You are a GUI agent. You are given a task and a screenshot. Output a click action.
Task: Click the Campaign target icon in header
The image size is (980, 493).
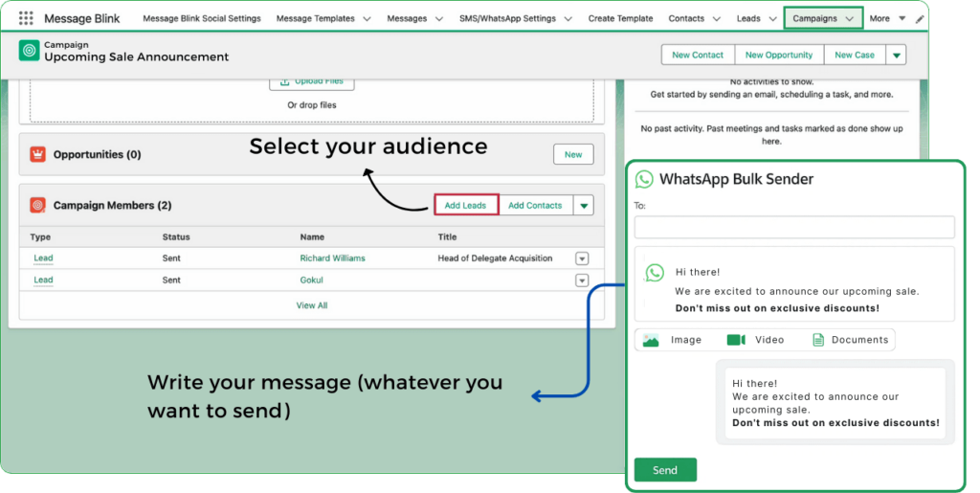coord(30,52)
